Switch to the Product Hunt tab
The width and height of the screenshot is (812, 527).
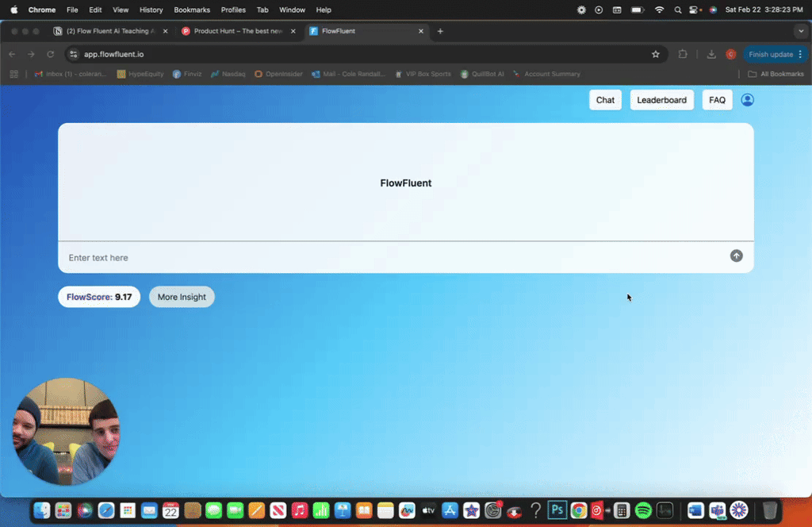tap(237, 31)
